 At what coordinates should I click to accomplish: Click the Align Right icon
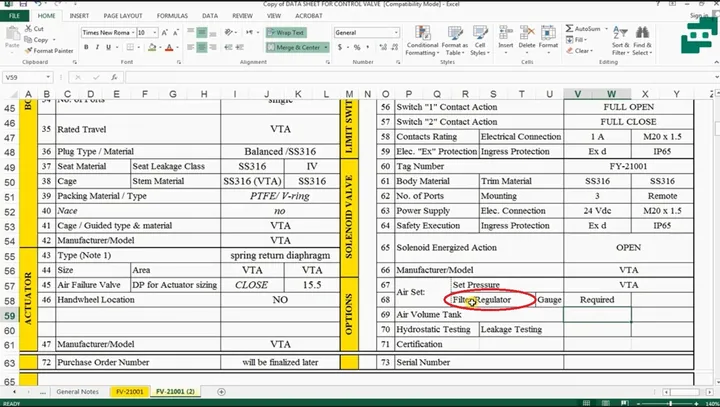213,47
